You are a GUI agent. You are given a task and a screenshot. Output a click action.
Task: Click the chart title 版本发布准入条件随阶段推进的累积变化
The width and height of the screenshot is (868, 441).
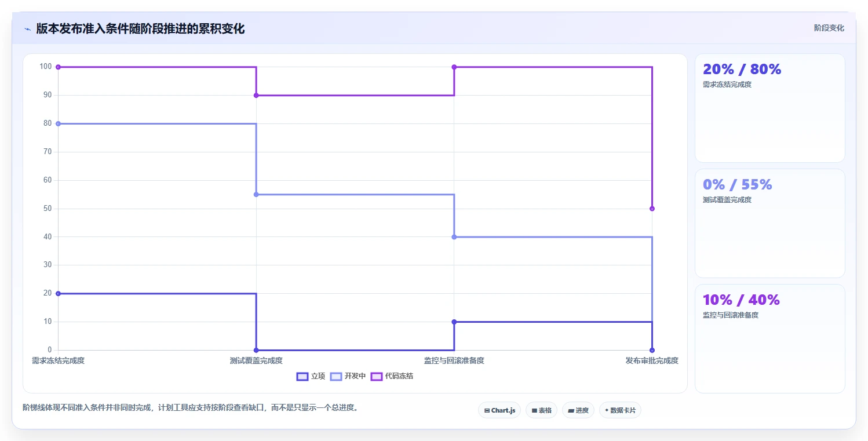pos(140,28)
